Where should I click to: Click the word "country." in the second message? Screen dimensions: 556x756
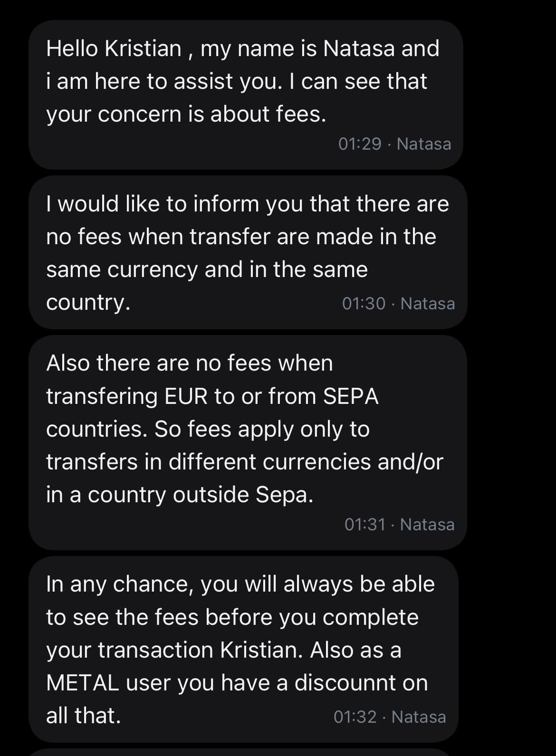88,302
